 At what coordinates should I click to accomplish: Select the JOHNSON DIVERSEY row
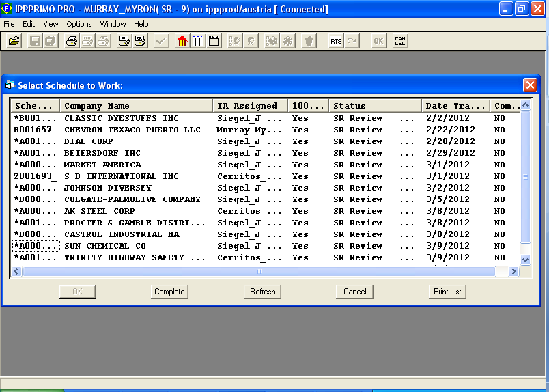(266, 188)
